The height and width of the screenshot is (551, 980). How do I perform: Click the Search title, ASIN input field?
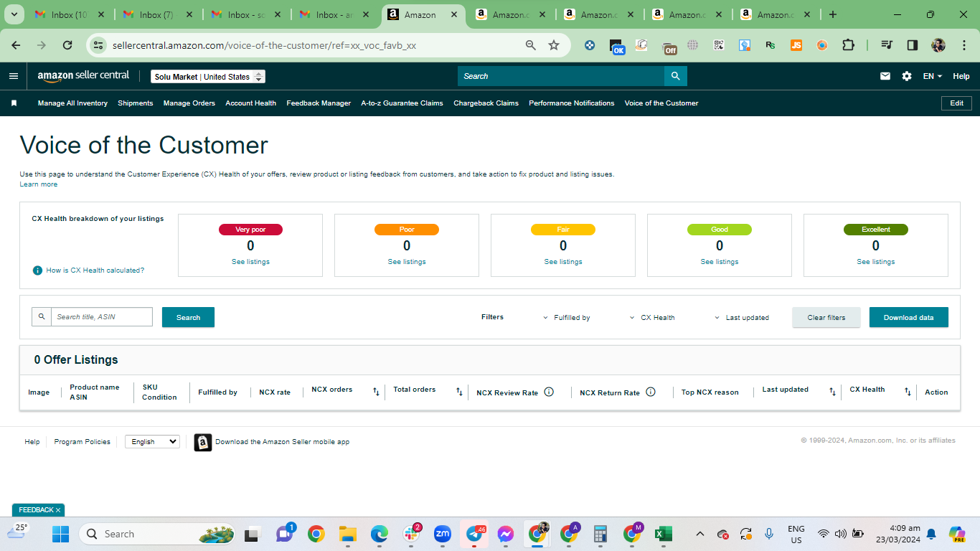(101, 317)
